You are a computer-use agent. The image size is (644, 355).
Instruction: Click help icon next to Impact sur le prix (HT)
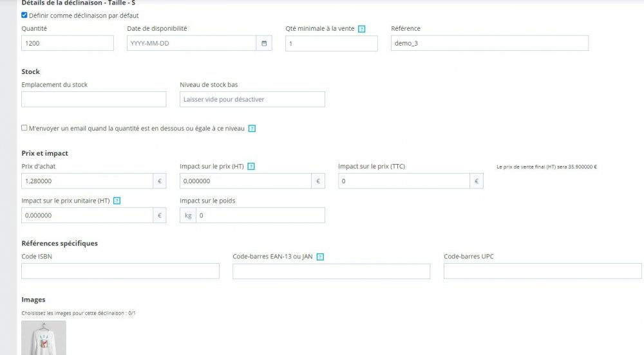click(251, 167)
